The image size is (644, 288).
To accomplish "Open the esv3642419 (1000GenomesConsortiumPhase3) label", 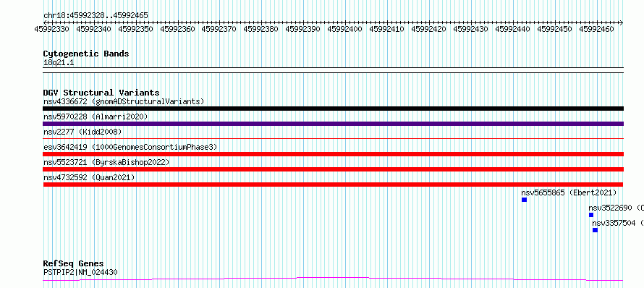I will click(130, 147).
